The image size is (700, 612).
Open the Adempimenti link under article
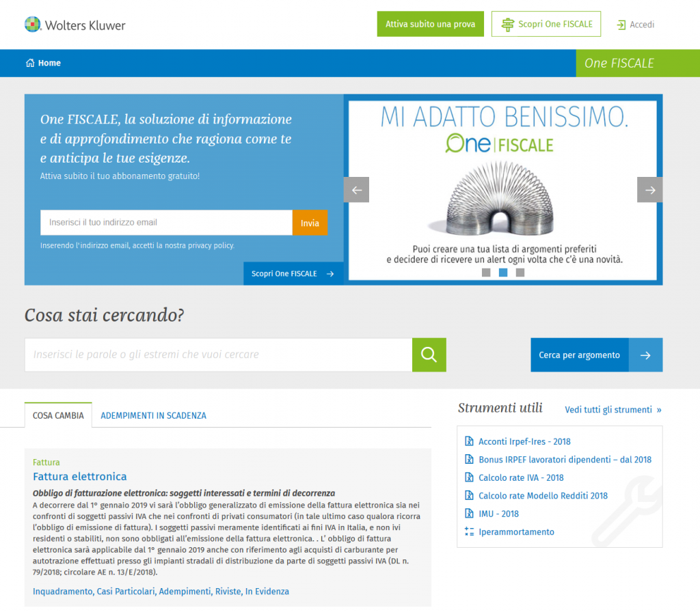tap(185, 591)
